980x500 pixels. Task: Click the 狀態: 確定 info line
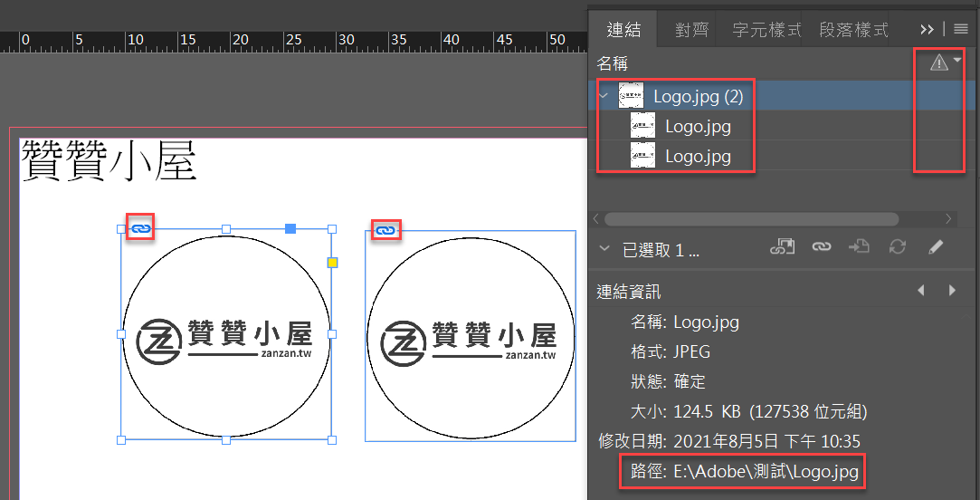668,381
